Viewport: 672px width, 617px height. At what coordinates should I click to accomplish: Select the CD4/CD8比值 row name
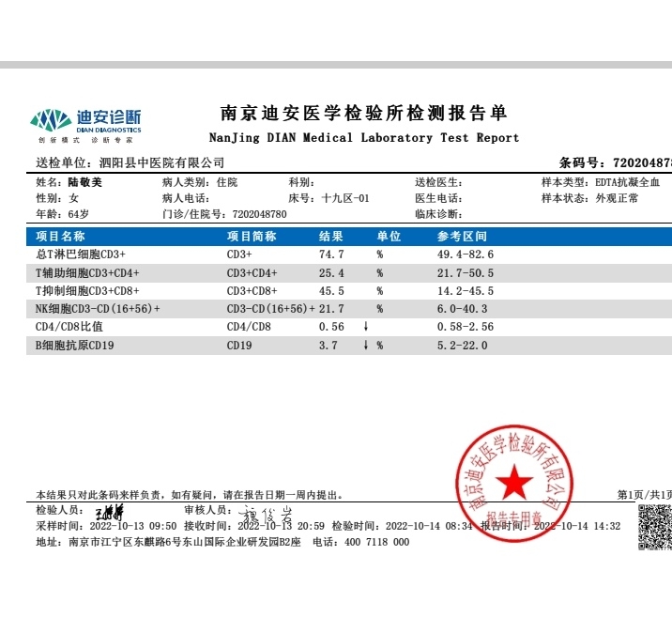pyautogui.click(x=69, y=327)
